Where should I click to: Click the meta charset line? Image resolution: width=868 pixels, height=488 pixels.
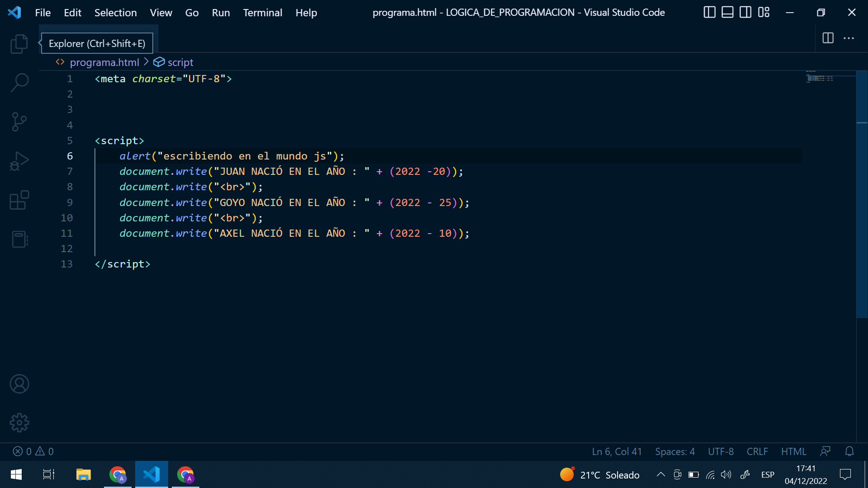pyautogui.click(x=163, y=79)
